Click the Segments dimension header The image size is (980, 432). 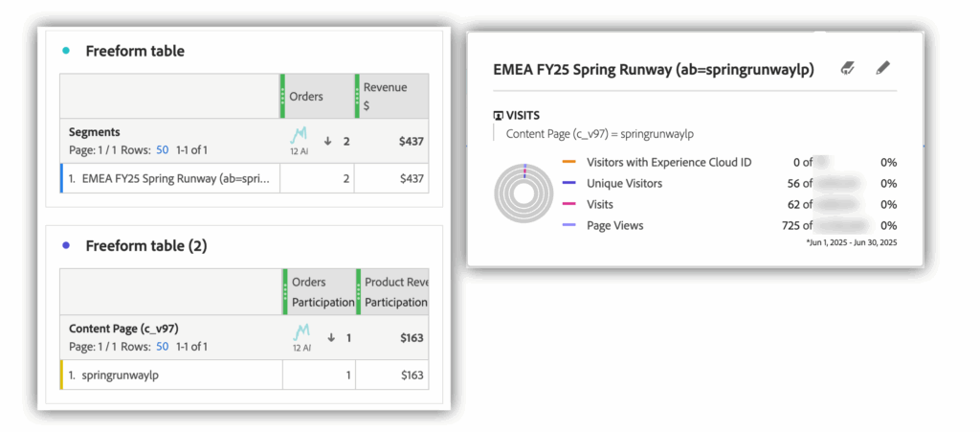(x=95, y=132)
